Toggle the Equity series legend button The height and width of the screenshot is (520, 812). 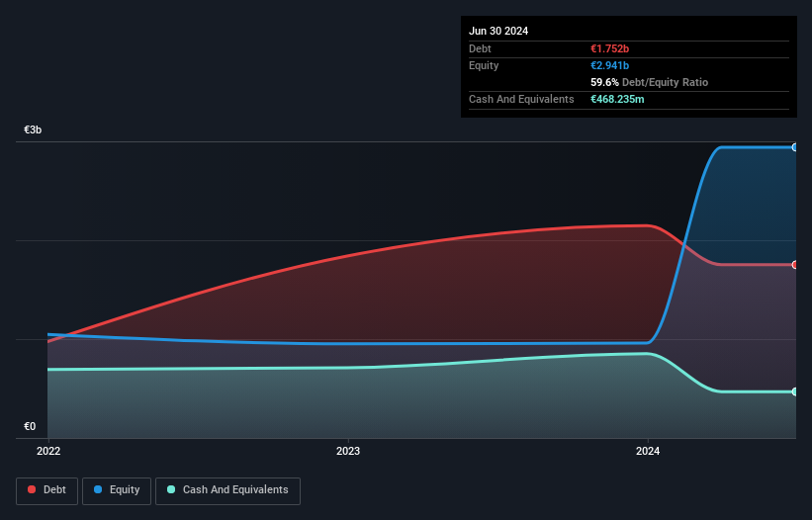click(x=117, y=490)
